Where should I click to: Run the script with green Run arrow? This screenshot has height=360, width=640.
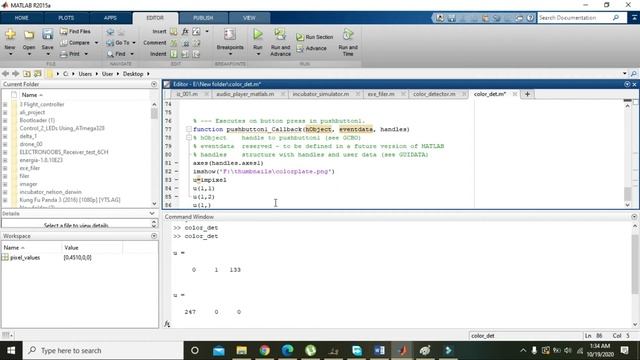coord(258,34)
